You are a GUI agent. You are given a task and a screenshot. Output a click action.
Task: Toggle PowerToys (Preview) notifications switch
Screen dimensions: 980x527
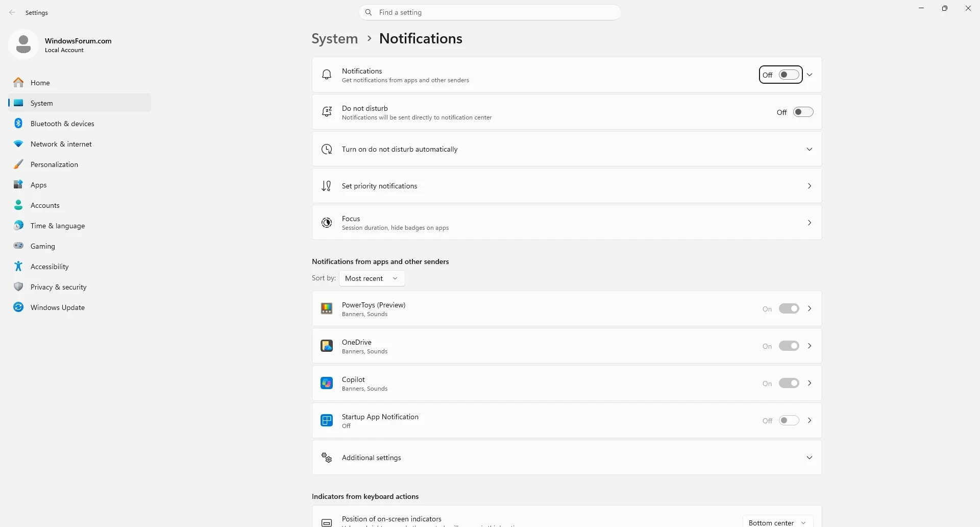(x=789, y=308)
